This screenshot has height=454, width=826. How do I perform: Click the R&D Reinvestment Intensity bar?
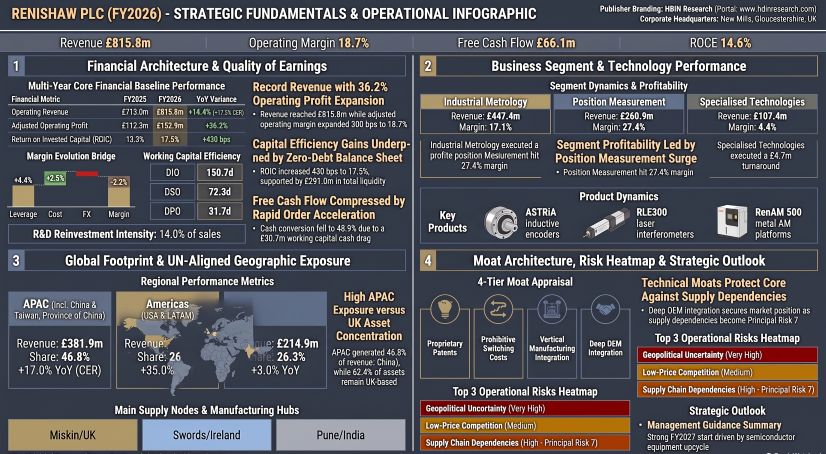tap(127, 234)
